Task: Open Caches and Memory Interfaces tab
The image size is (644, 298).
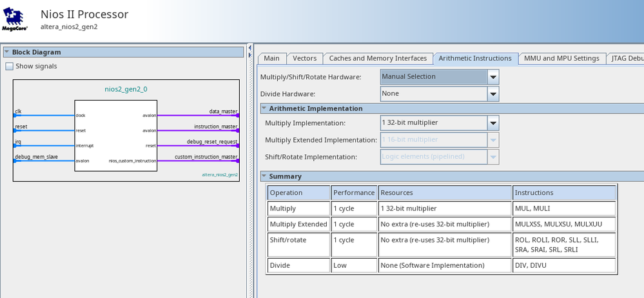Action: point(378,58)
